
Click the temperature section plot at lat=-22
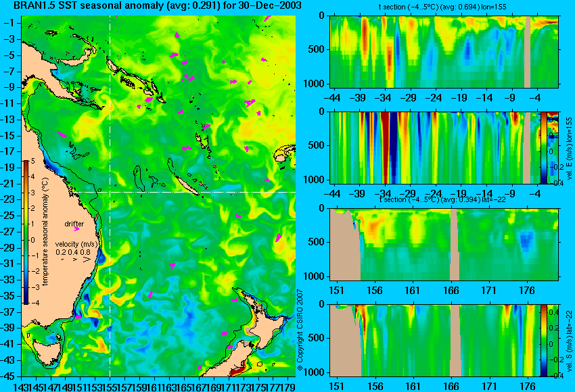(x=444, y=245)
